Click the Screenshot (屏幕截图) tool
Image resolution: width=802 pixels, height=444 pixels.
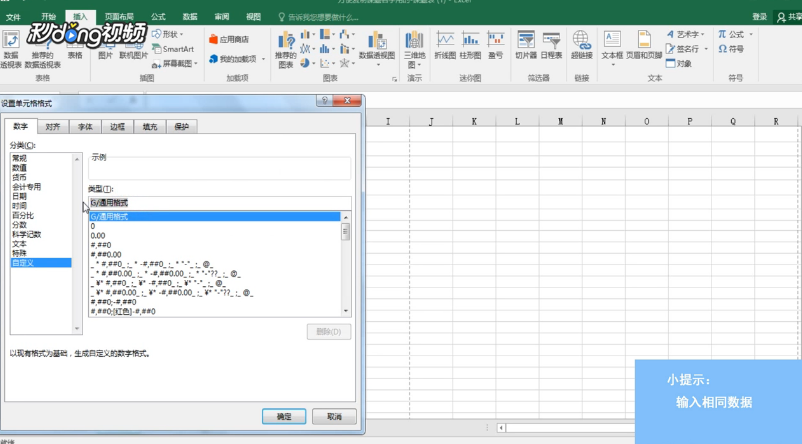(174, 63)
